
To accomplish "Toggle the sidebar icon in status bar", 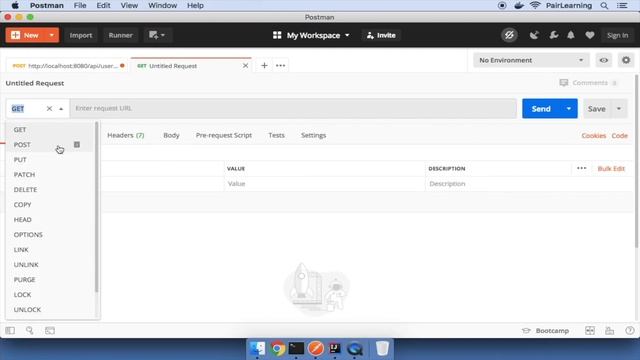I will tap(10, 331).
